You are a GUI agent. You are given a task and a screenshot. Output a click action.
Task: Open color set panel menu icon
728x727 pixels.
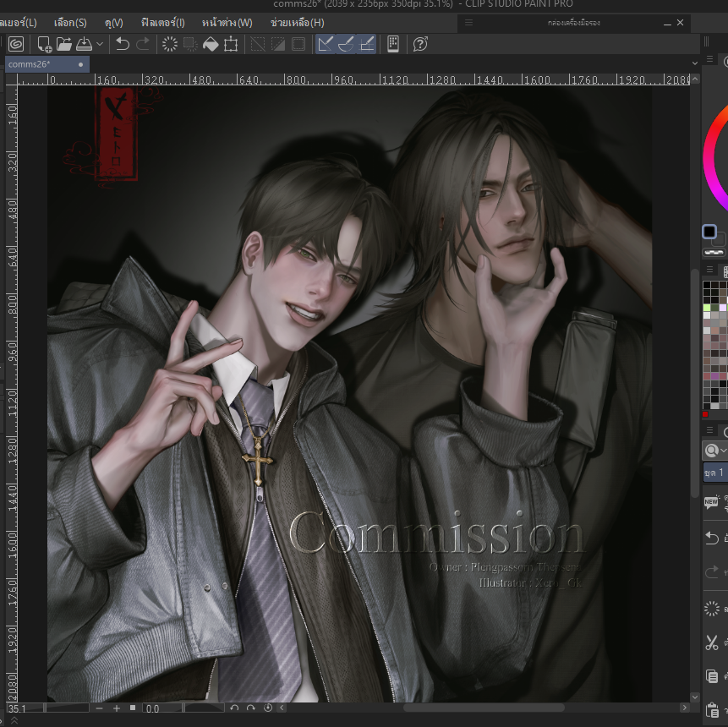(x=709, y=270)
